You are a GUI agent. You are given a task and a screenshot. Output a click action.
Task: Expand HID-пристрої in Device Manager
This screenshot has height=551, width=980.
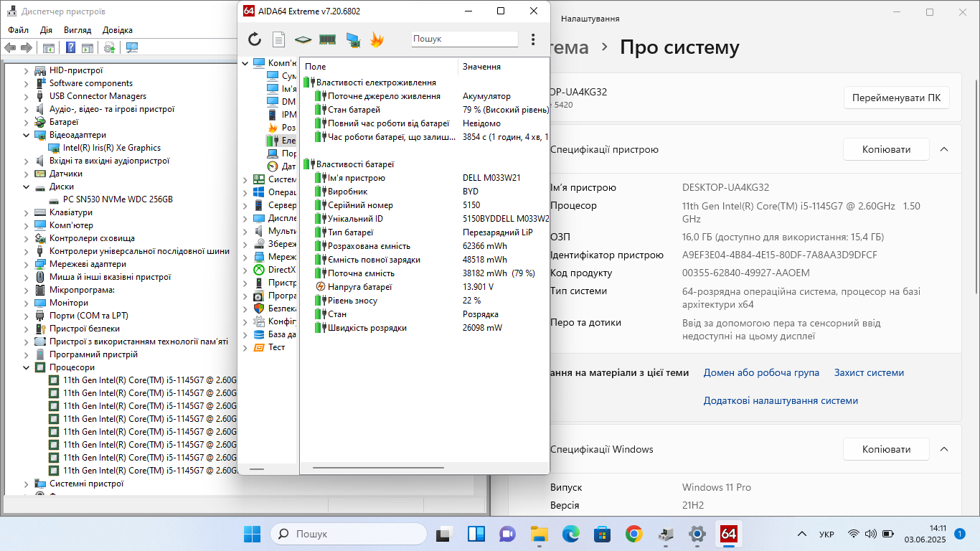(27, 70)
